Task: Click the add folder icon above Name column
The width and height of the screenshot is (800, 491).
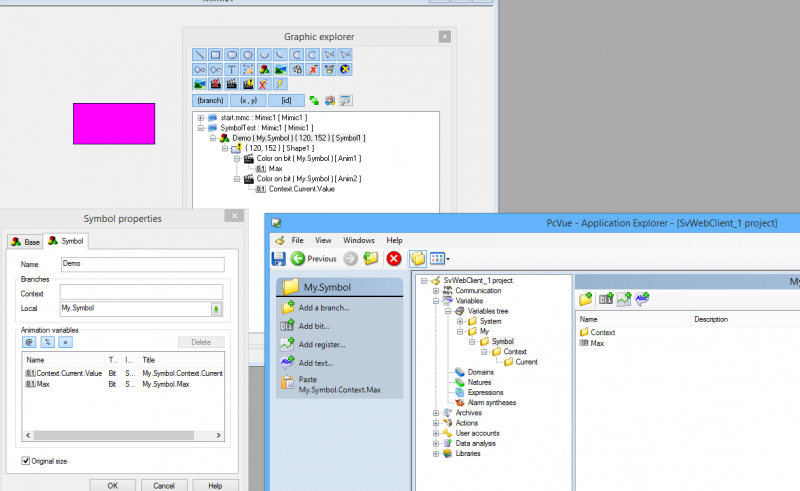Action: pyautogui.click(x=586, y=299)
